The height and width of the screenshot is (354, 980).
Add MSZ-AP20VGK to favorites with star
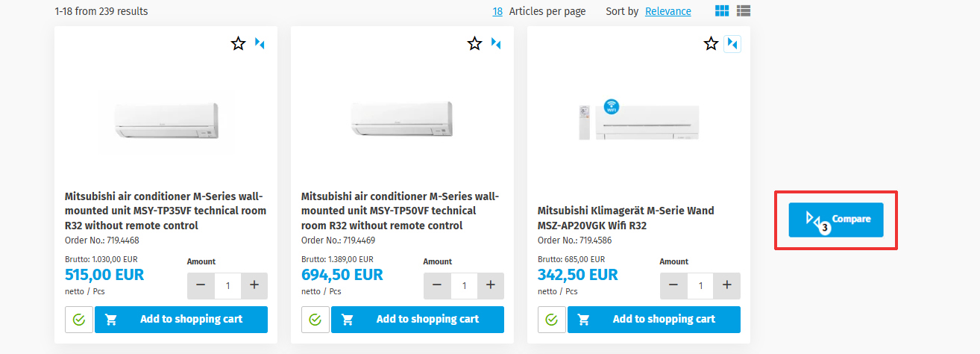[711, 44]
